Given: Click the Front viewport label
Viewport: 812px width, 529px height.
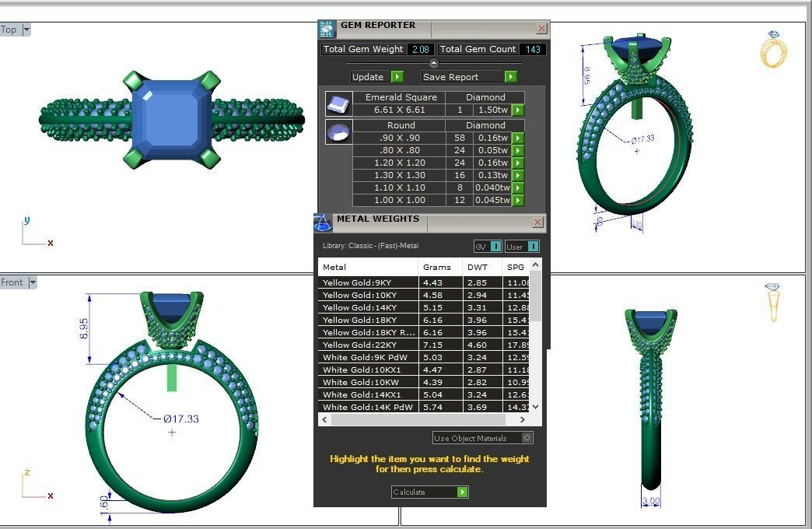Looking at the screenshot, I should point(12,282).
